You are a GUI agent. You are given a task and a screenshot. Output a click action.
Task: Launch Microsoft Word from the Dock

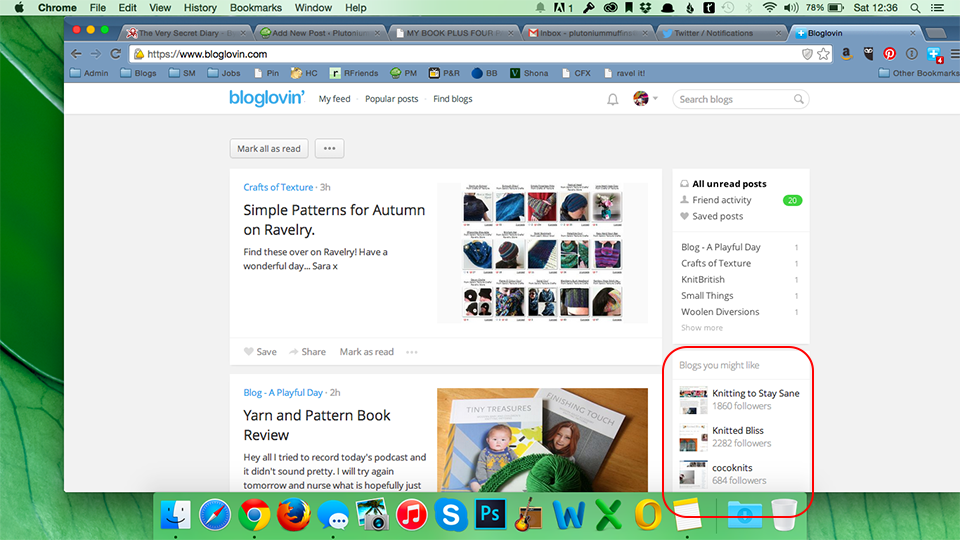(569, 514)
